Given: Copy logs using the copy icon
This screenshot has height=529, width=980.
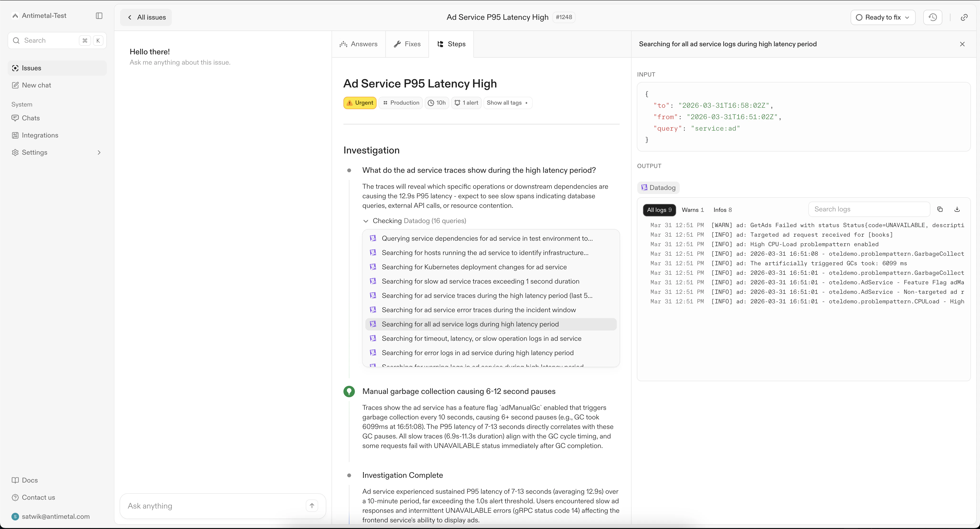Looking at the screenshot, I should tap(940, 209).
